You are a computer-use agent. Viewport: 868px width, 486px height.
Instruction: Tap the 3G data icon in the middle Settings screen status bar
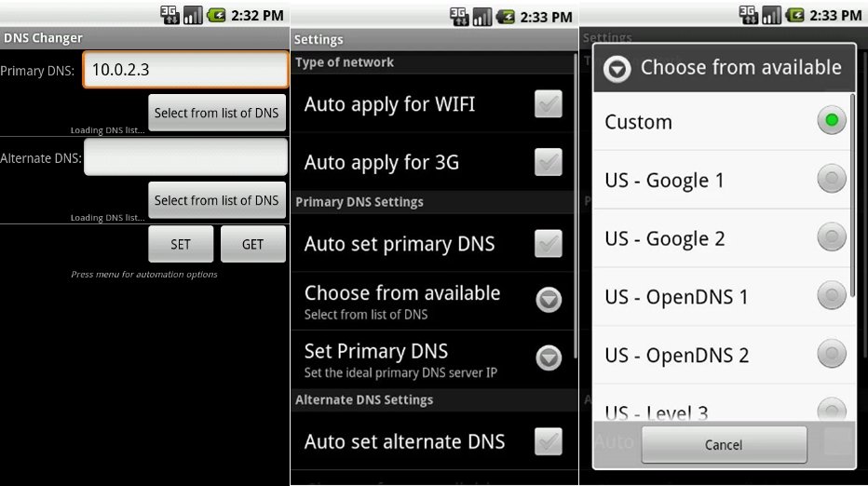pyautogui.click(x=459, y=17)
